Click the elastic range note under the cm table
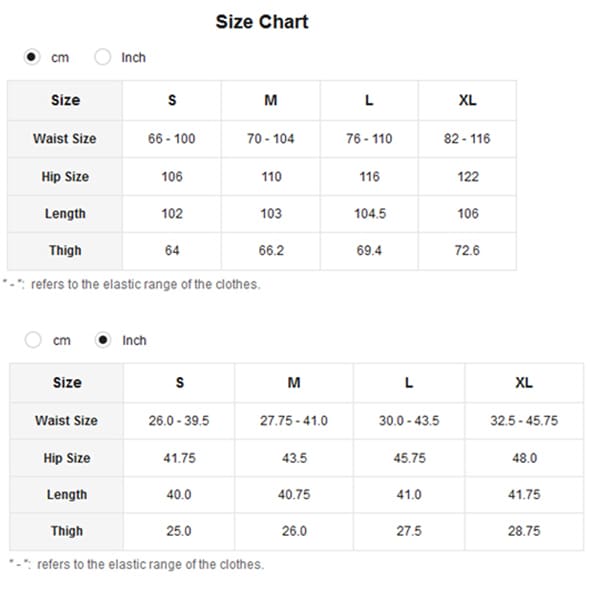Image resolution: width=600 pixels, height=600 pixels. click(133, 284)
